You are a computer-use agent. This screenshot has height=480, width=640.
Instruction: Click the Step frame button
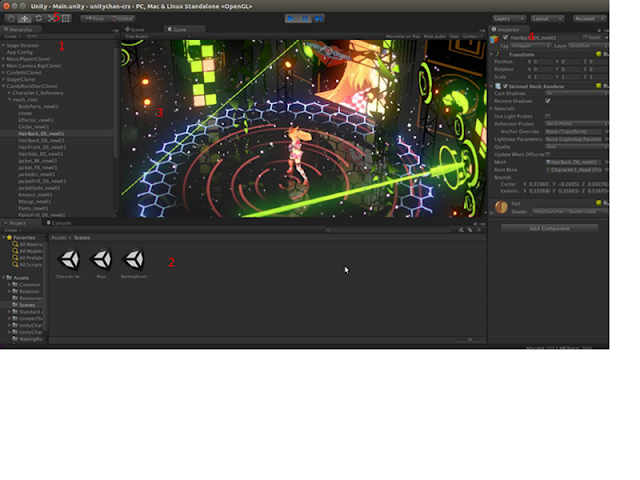coord(318,18)
